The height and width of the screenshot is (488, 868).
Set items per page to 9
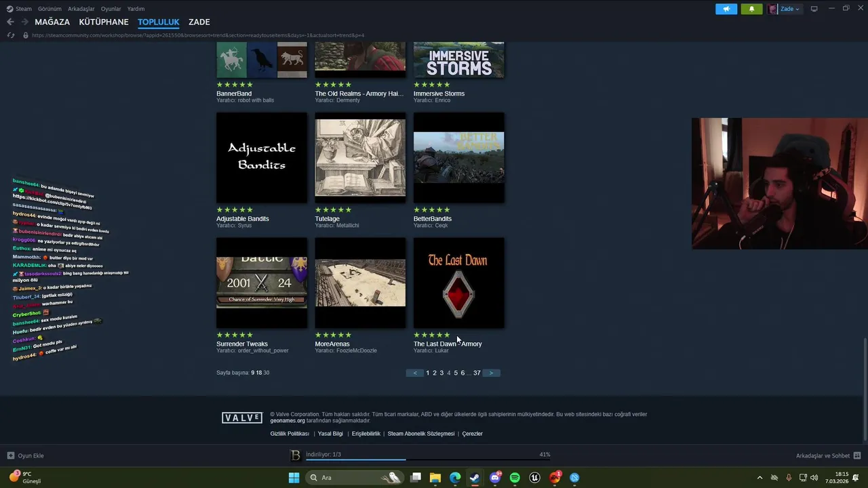[x=253, y=373]
